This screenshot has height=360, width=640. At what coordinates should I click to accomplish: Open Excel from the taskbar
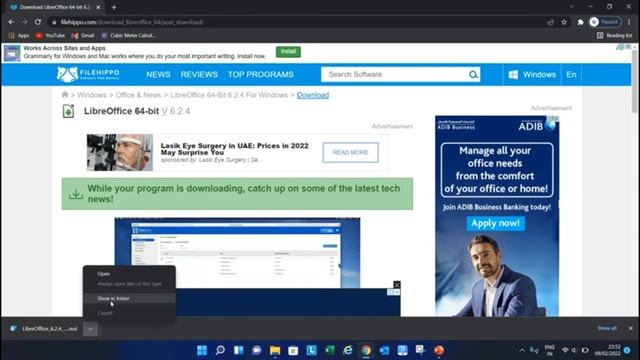point(329,350)
